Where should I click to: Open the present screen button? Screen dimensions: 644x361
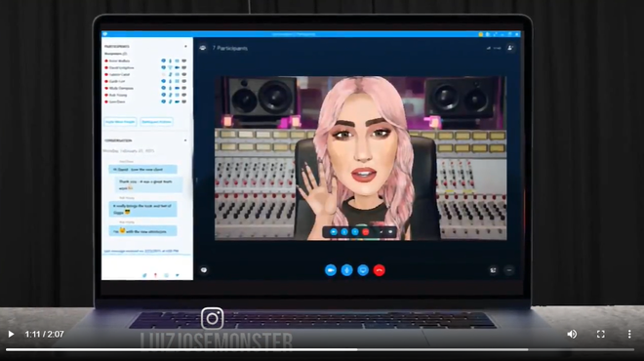363,270
